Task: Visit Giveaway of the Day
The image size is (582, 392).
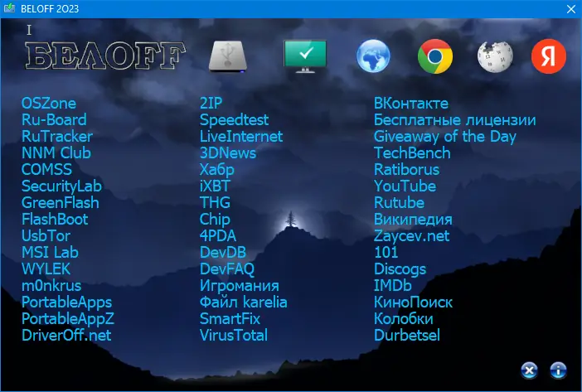Action: tap(445, 137)
